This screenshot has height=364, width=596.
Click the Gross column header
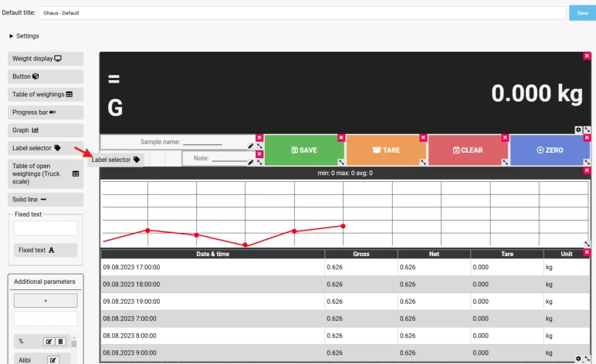click(361, 254)
